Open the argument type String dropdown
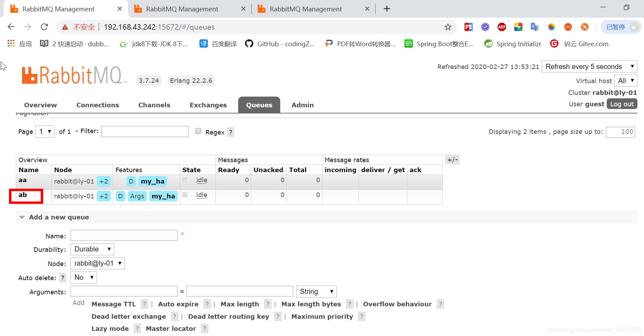Screen dimensions: 644x336 [x=316, y=291]
